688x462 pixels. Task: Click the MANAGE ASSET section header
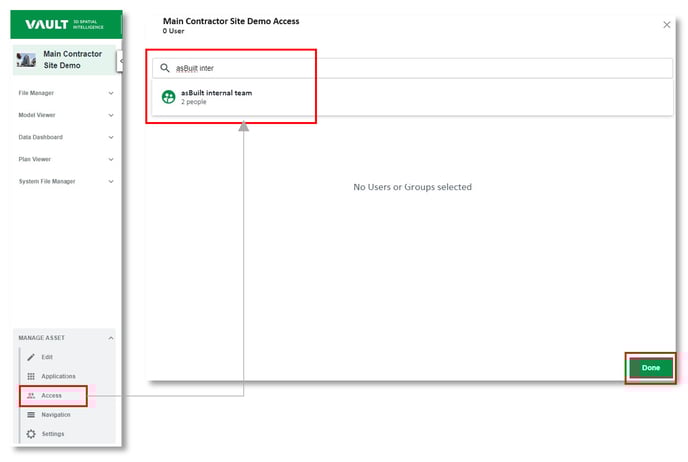pos(42,338)
